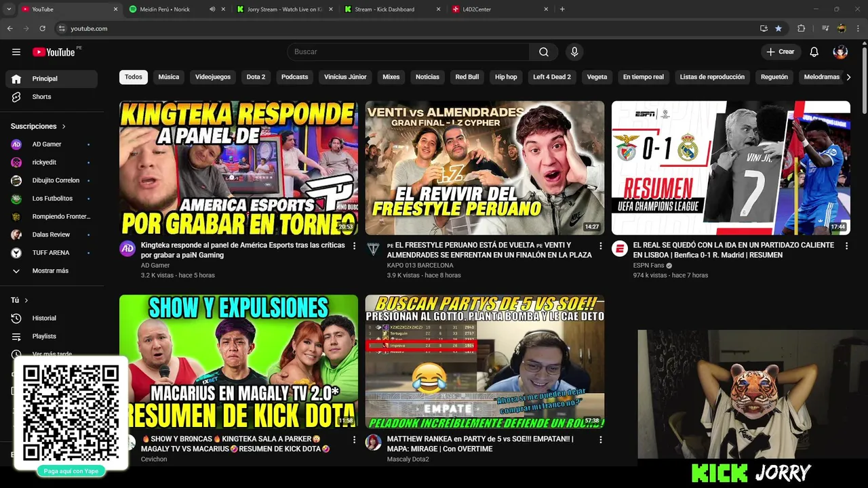Select the Música filter chip

169,77
